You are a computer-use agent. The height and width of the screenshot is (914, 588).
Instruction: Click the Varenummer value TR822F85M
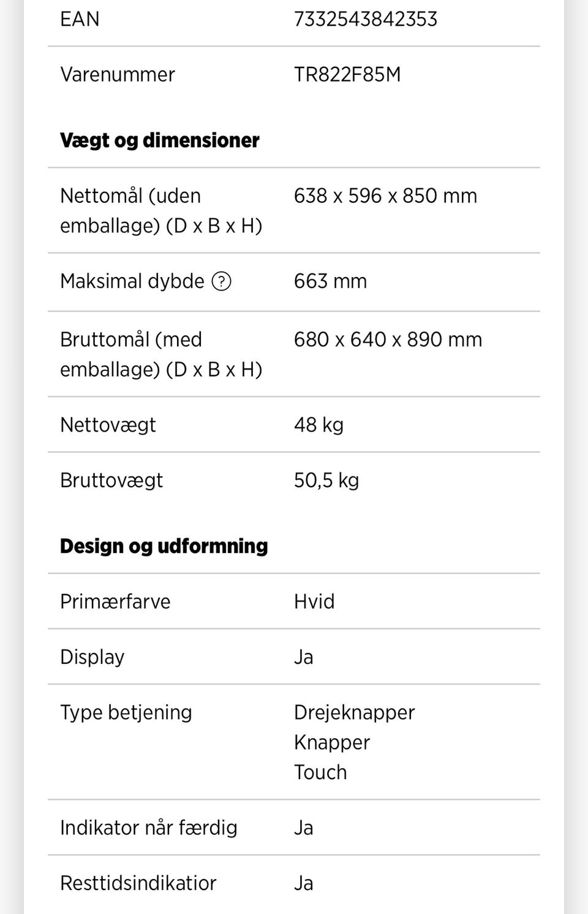[x=347, y=74]
